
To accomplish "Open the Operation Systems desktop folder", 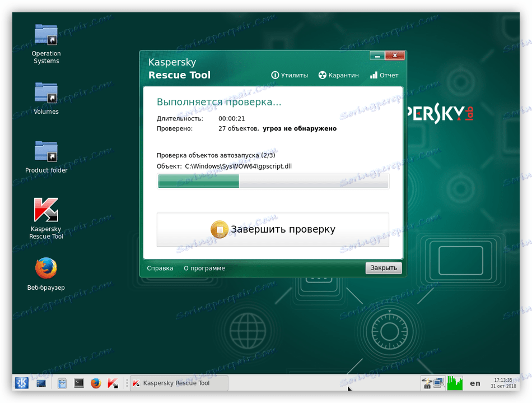I will tap(46, 44).
